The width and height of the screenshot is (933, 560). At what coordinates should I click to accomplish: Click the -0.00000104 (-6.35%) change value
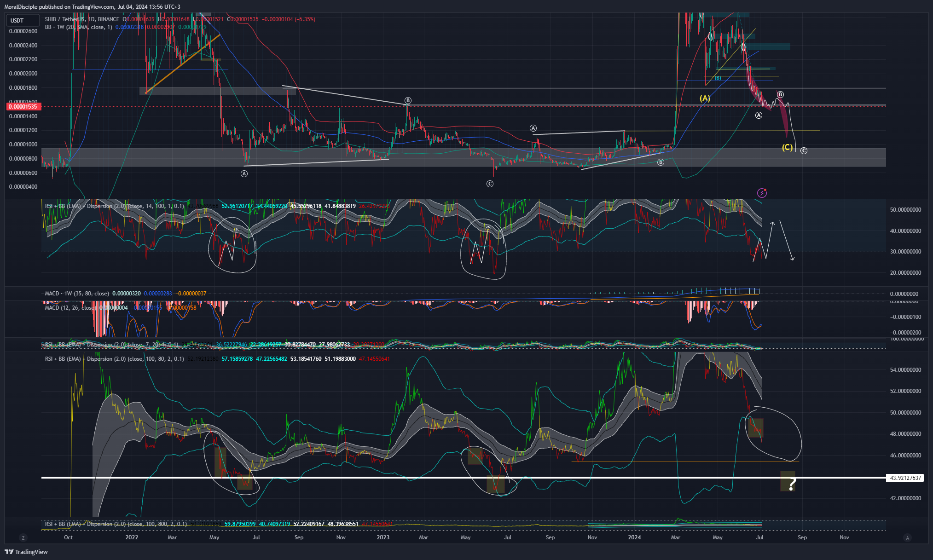pyautogui.click(x=289, y=19)
